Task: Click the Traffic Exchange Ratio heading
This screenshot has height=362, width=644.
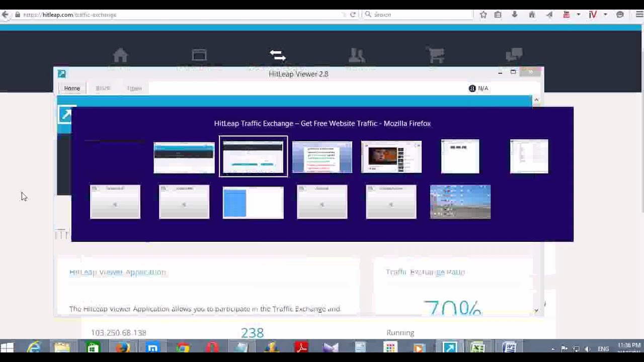Action: [x=426, y=272]
